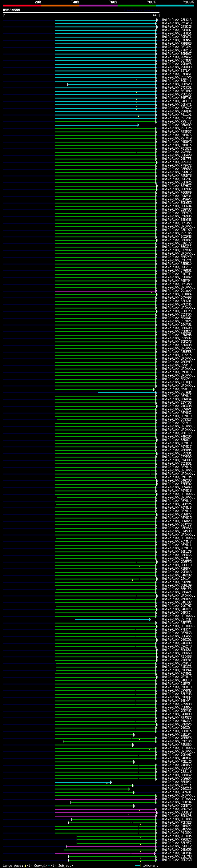The width and height of the screenshot is (197, 868).
Task: Select hit label UniRef100_C6T3R4
Action: point(176,47)
